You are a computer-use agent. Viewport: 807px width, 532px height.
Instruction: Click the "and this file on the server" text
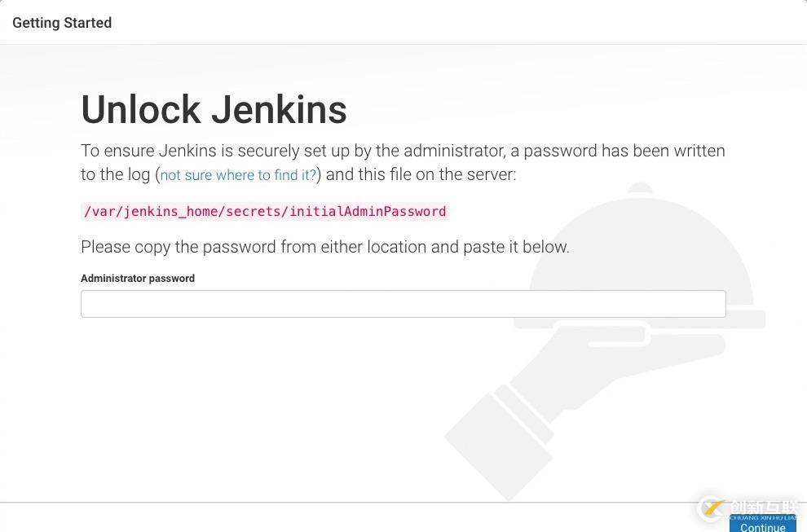(x=421, y=175)
